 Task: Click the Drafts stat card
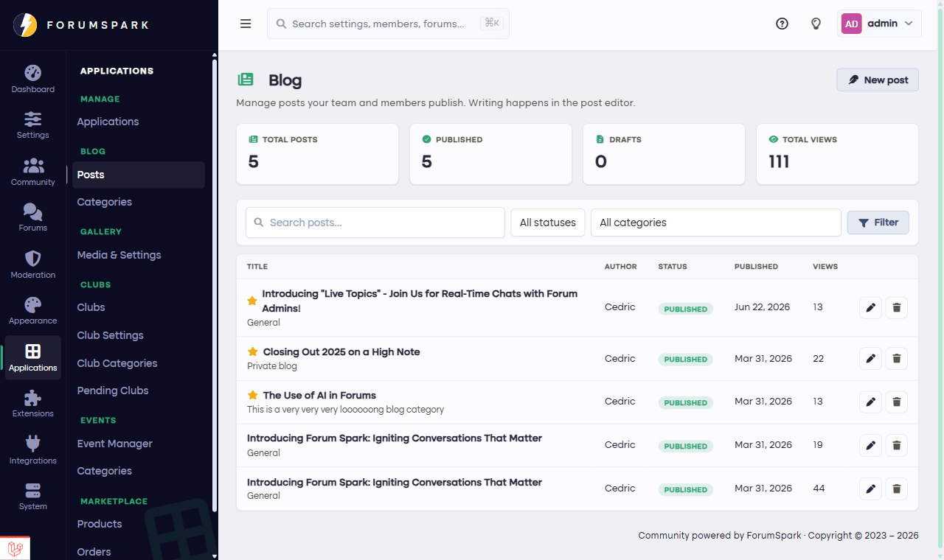[x=664, y=154]
